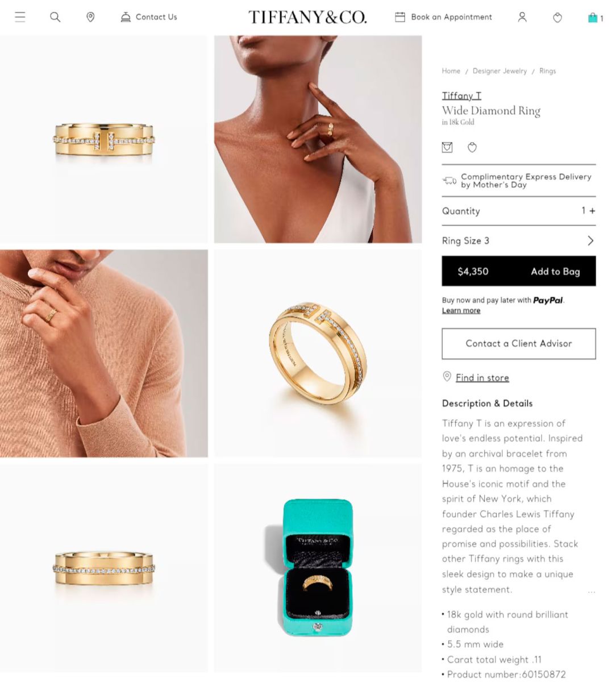Screen dimensions: 616x682
Task: Open the Tiffany T collection link
Action: pyautogui.click(x=461, y=95)
